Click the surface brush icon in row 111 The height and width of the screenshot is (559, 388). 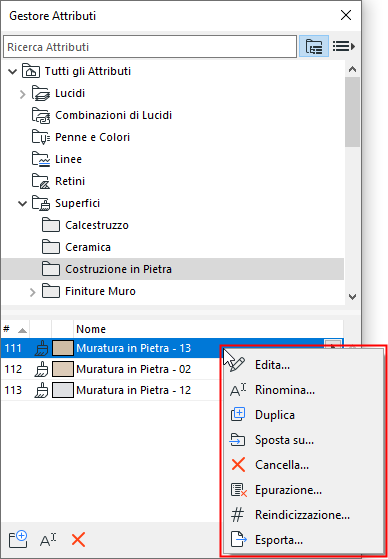41,348
